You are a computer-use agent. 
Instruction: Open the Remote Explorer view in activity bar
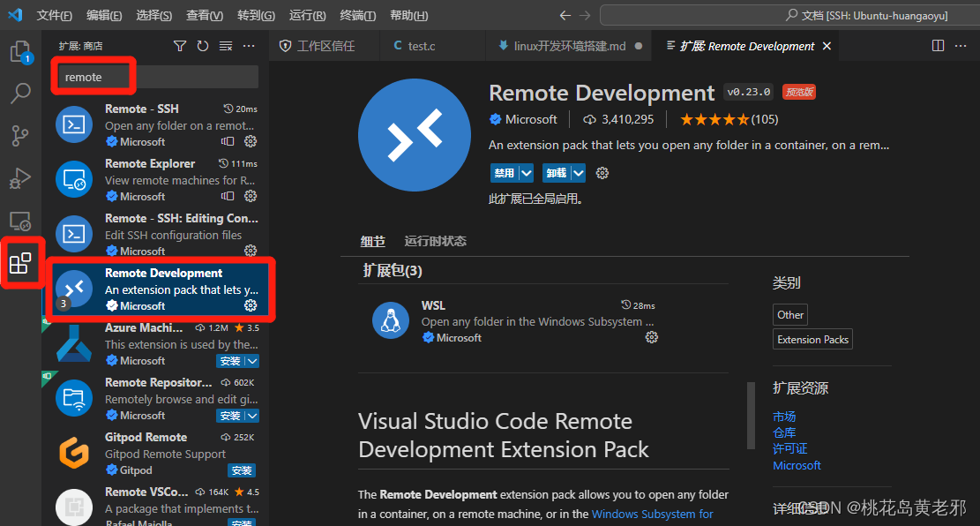point(20,222)
